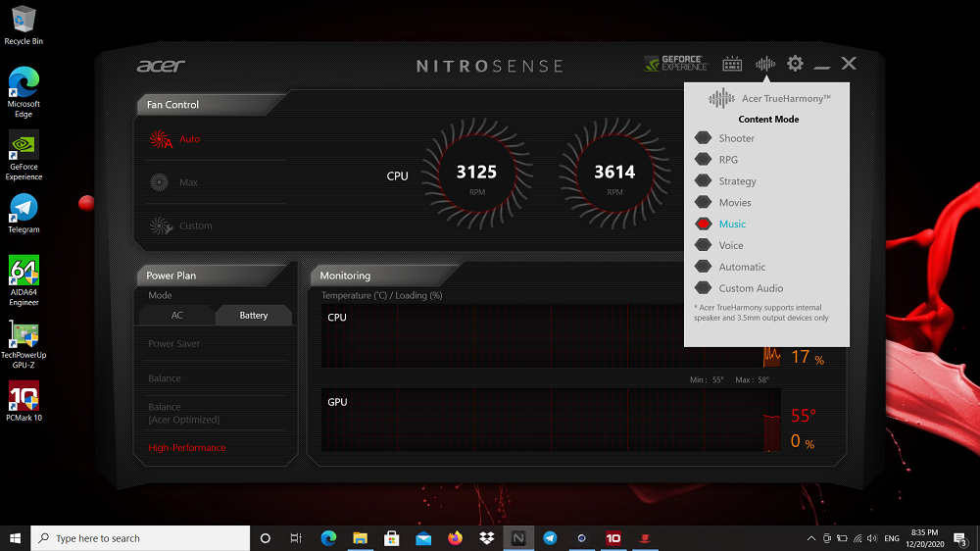Image resolution: width=980 pixels, height=551 pixels.
Task: Open Dropbox from taskbar
Action: tap(486, 538)
